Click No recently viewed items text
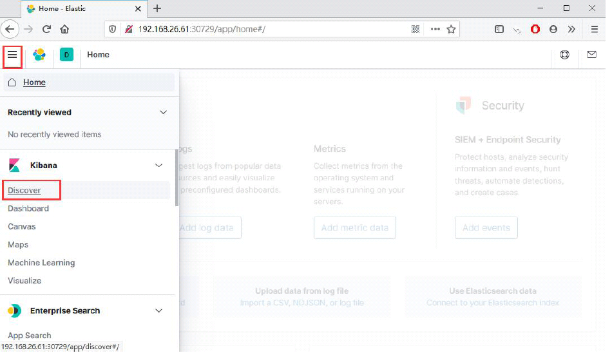612x364 pixels. [54, 134]
